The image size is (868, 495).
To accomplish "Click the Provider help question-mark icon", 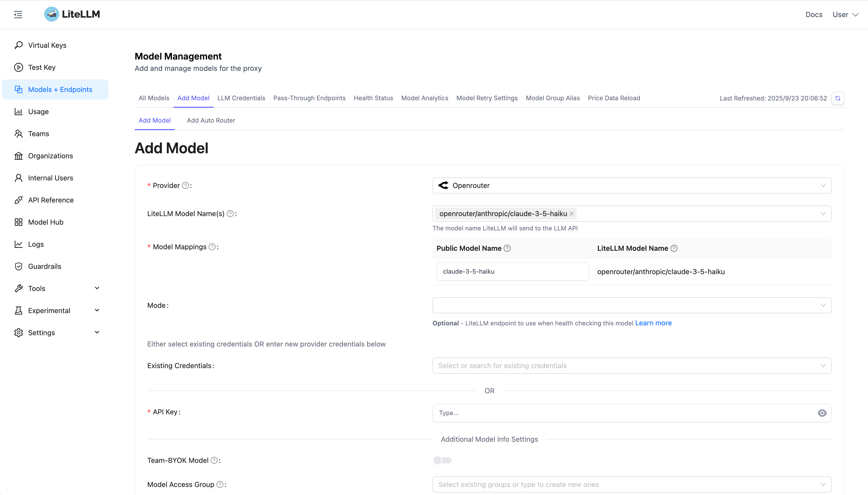I will click(185, 186).
